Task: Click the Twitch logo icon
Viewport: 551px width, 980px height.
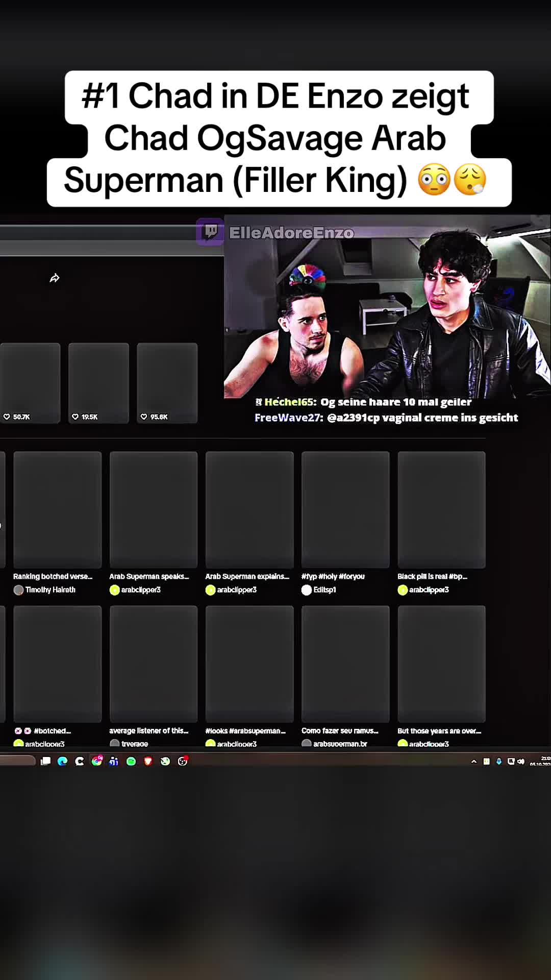Action: click(210, 232)
